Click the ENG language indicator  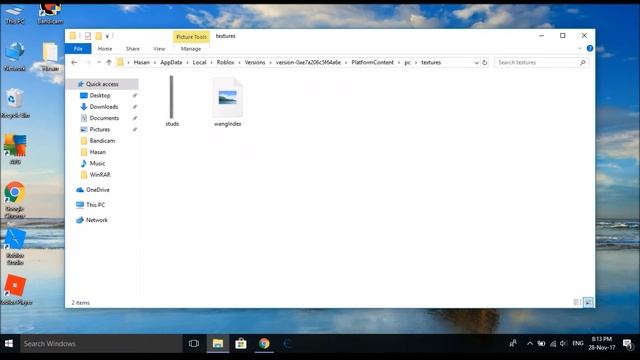point(578,344)
